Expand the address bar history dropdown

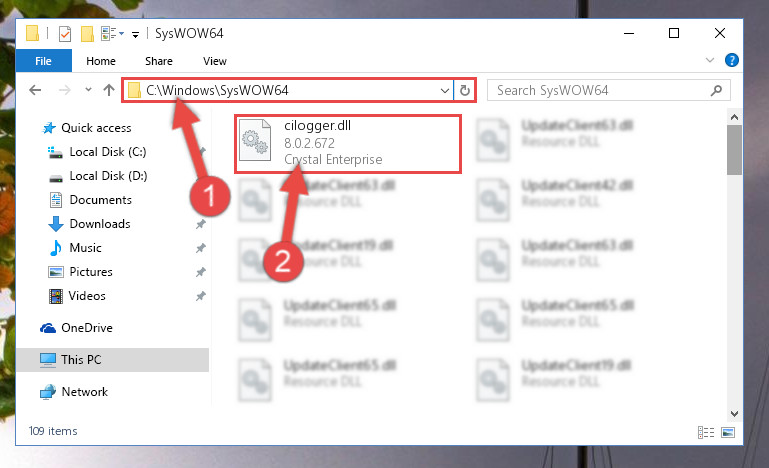click(444, 90)
